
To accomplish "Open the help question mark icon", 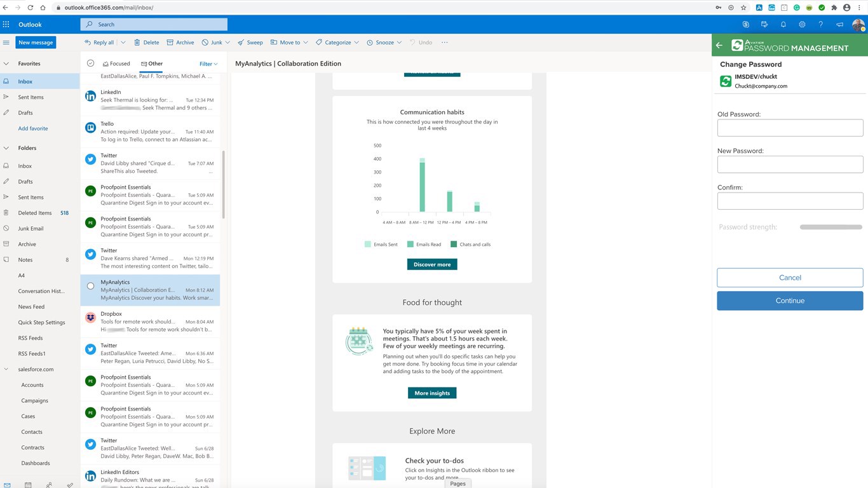I will (x=821, y=24).
